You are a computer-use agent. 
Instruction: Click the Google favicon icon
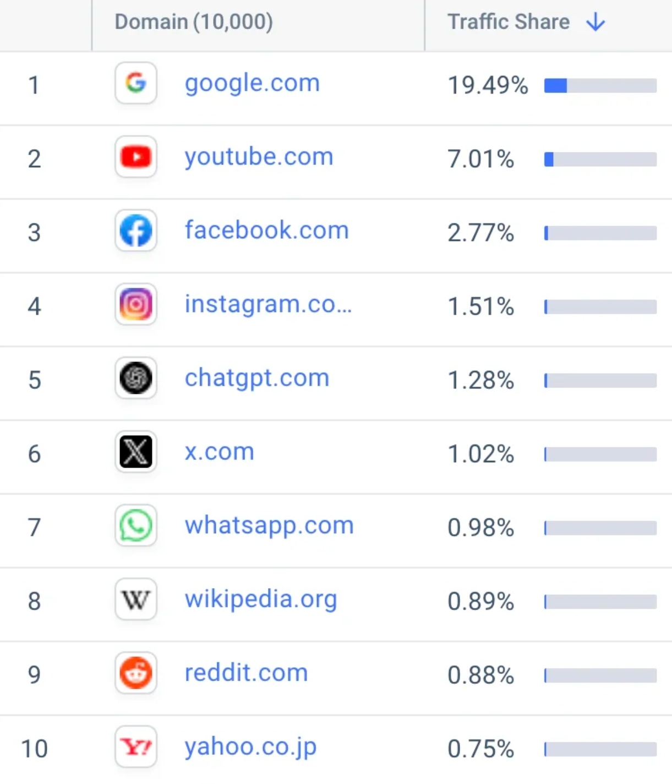(x=136, y=83)
